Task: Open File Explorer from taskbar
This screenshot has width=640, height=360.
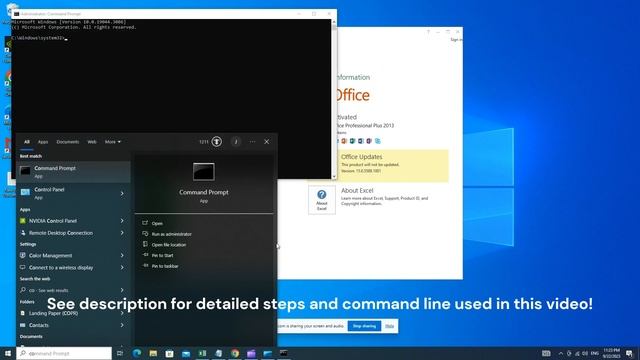Action: click(x=153, y=353)
